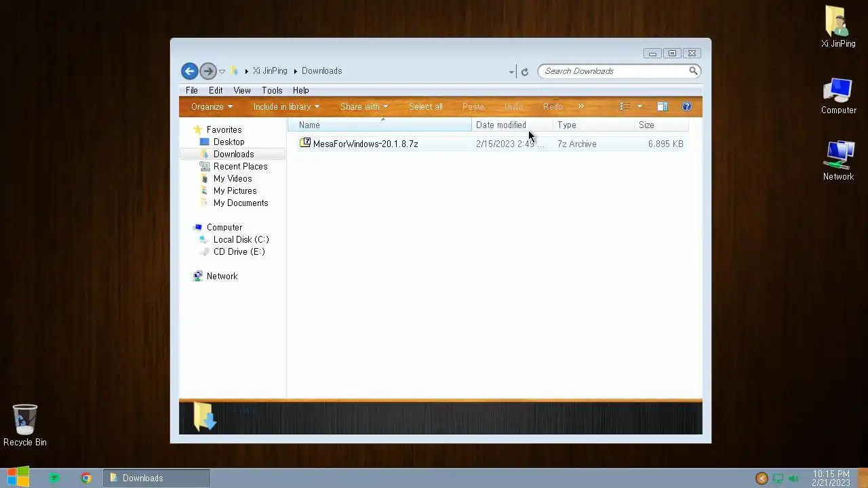Open My Documents in the sidebar
This screenshot has height=488, width=868.
(x=241, y=203)
